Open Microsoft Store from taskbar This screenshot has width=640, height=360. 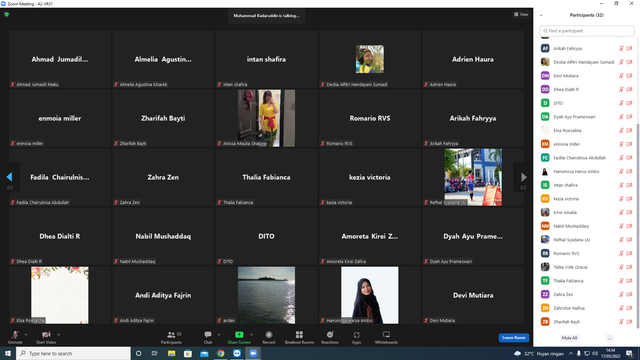coord(188,353)
